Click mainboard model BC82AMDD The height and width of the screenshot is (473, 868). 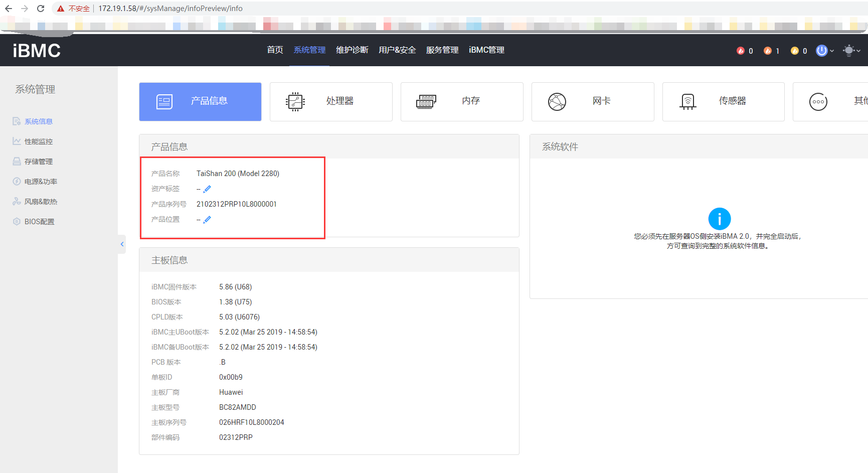tap(238, 407)
